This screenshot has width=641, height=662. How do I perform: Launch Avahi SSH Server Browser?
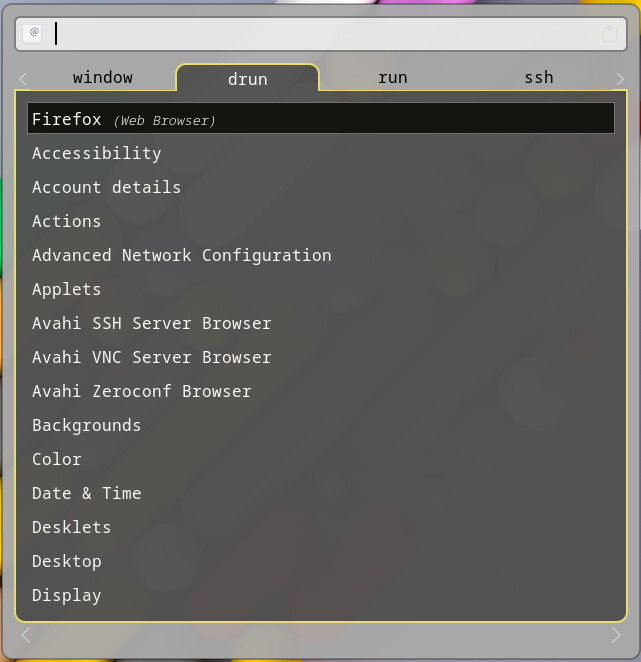[151, 323]
